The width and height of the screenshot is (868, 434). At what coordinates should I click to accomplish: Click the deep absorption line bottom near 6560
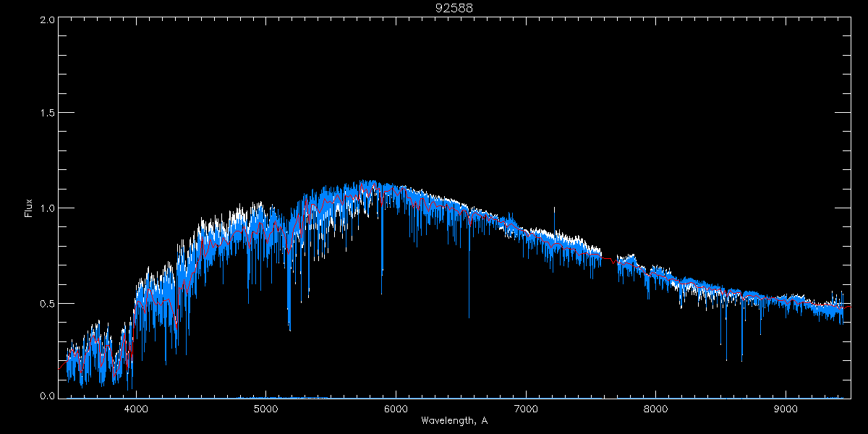coord(469,317)
